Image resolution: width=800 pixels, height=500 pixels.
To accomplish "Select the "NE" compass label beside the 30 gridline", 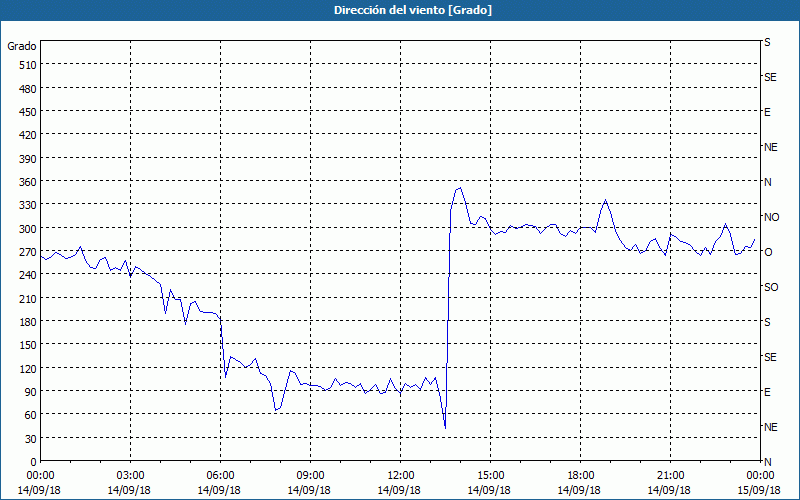I will click(x=770, y=427).
